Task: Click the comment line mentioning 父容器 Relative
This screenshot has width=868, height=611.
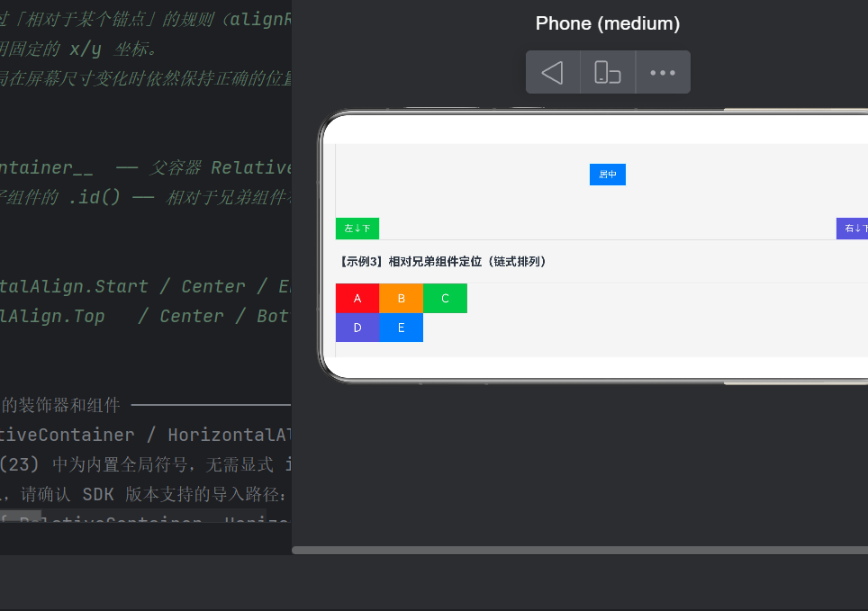Action: coord(145,167)
